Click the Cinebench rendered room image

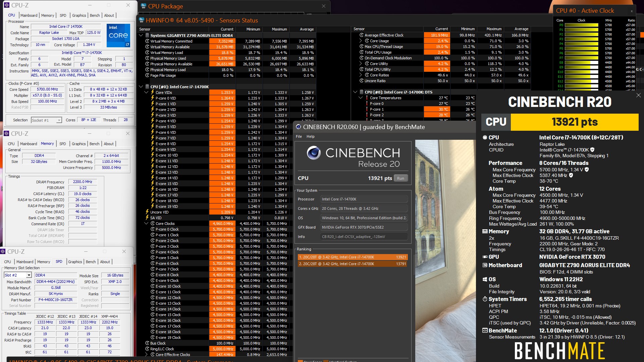point(445,251)
